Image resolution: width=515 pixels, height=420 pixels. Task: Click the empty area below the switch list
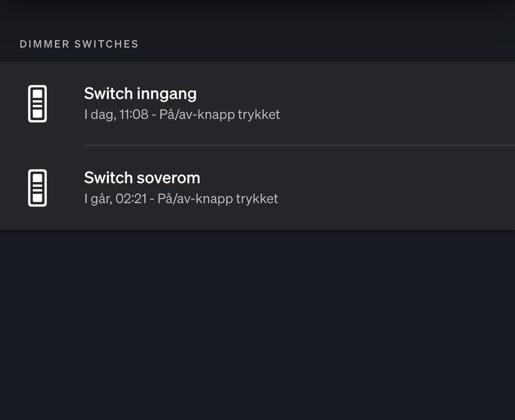[257, 322]
